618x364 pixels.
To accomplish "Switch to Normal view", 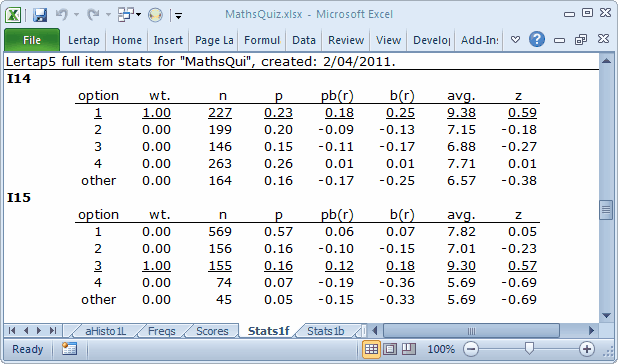I will (x=371, y=349).
